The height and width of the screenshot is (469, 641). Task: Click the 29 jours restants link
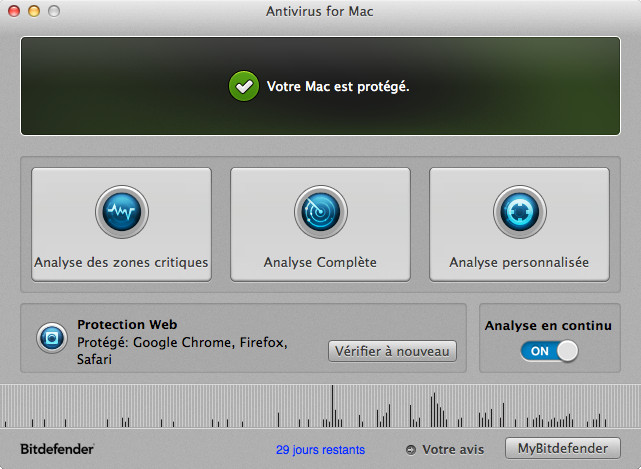coord(320,450)
